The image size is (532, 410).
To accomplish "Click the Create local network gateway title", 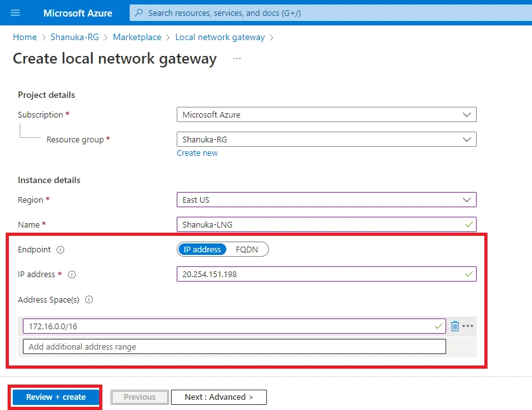I will pos(114,58).
